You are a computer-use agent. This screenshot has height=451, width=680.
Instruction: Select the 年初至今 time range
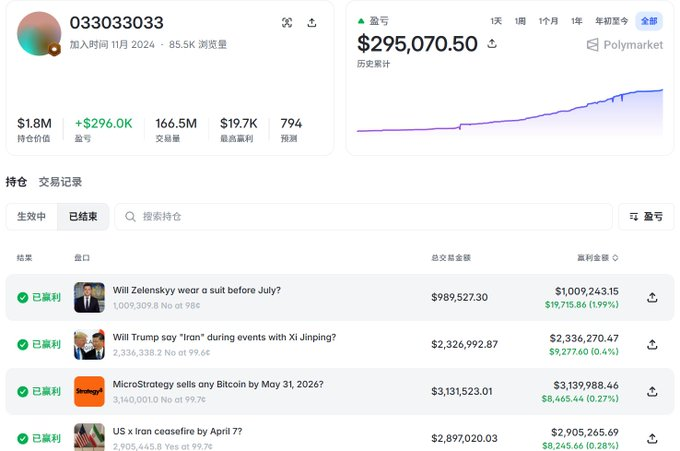(x=611, y=21)
